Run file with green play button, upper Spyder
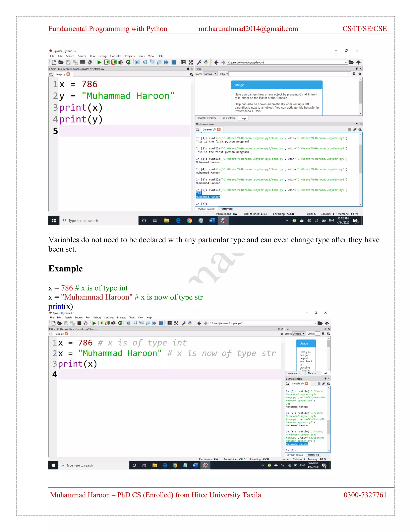411x532 pixels. point(99,62)
